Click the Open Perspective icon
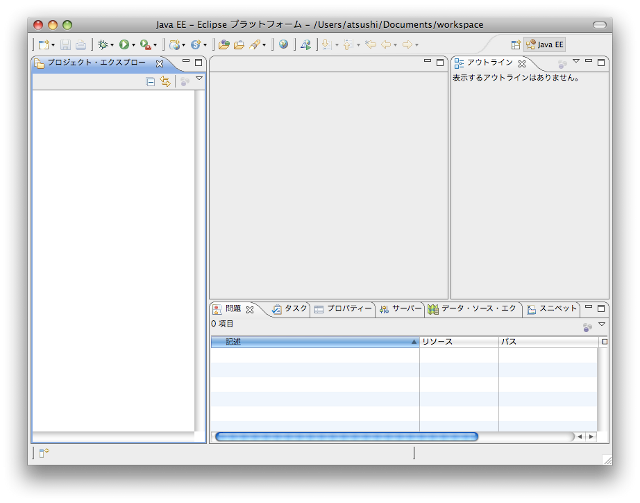 [x=516, y=44]
